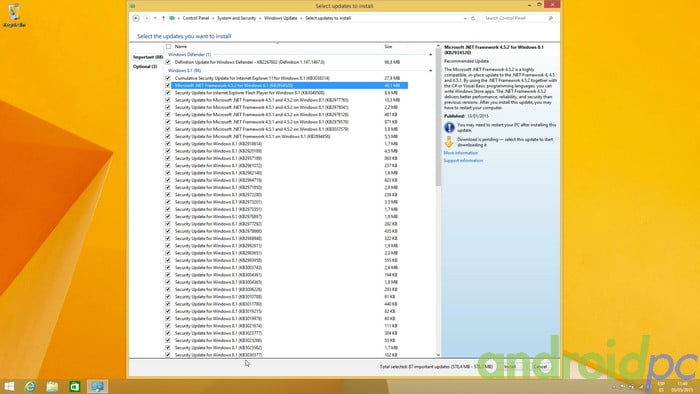Uncheck the 5,5 MB .NET 4.5.1 update
The width and height of the screenshot is (700, 394).
pyautogui.click(x=168, y=137)
